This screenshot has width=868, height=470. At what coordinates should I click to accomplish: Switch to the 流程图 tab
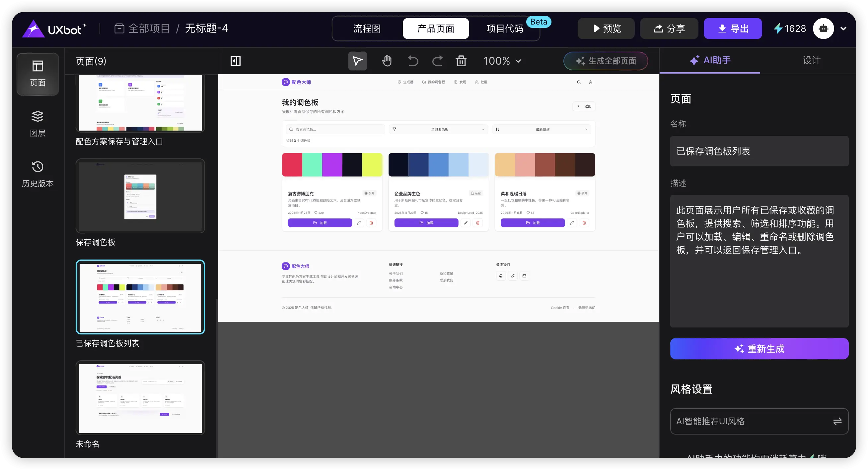(x=367, y=28)
